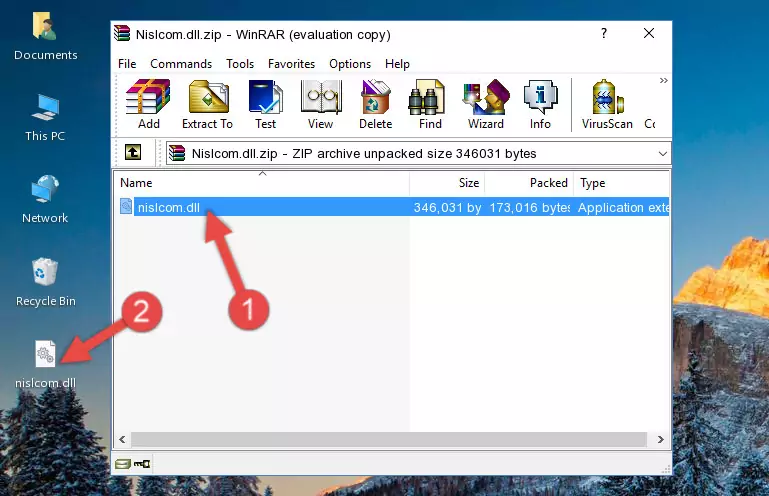The width and height of the screenshot is (769, 496).
Task: Open the Favorites menu
Action: 291,64
